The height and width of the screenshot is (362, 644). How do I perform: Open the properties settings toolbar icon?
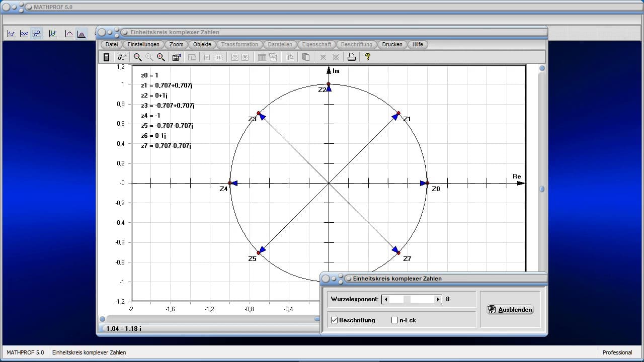click(x=176, y=57)
